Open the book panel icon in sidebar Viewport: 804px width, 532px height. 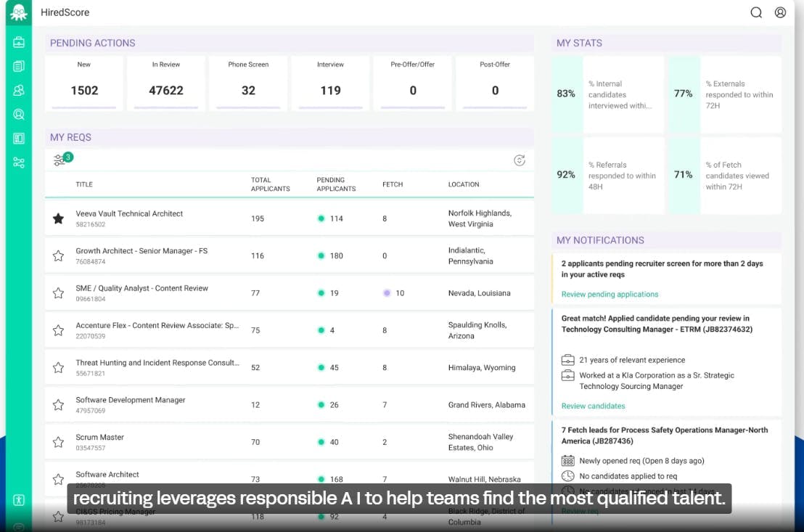point(18,139)
